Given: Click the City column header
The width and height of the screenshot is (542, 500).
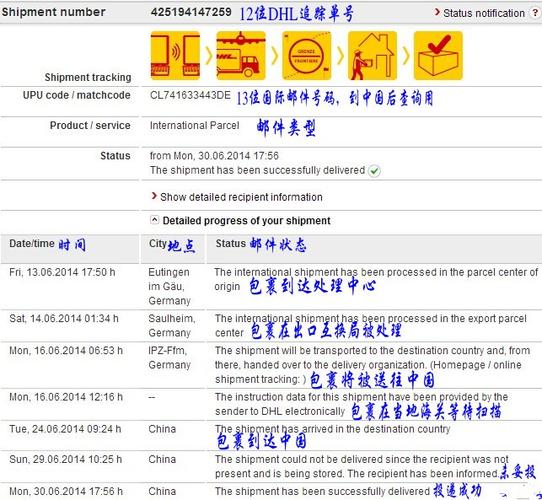Looking at the screenshot, I should click(x=158, y=243).
